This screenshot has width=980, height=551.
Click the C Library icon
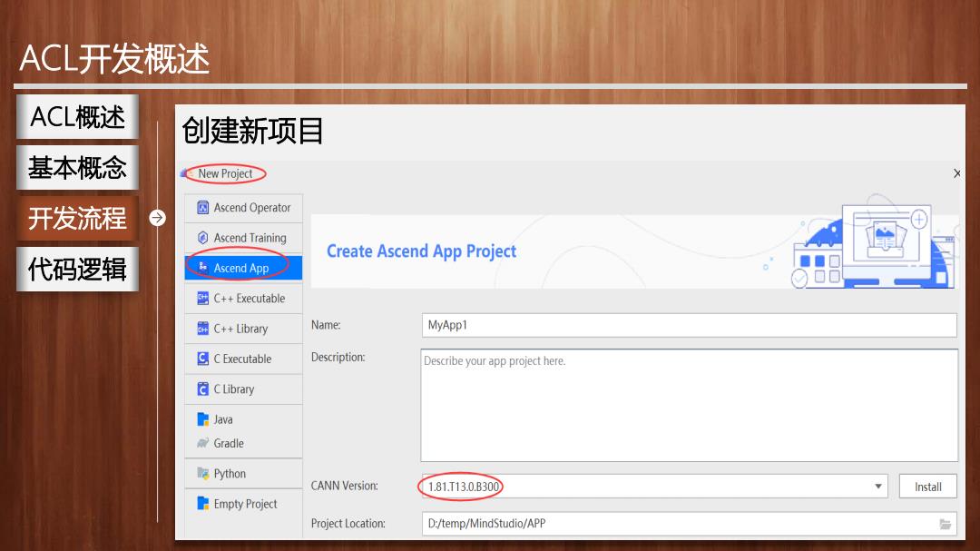(x=202, y=389)
